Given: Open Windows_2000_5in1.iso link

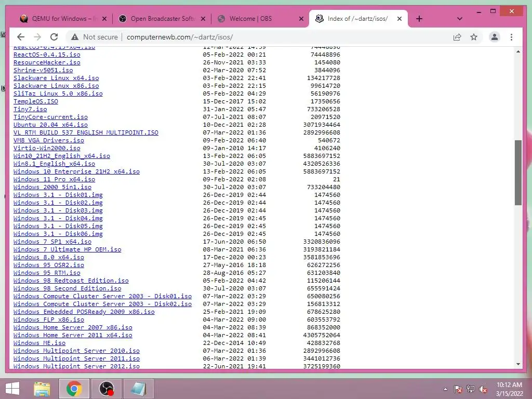Looking at the screenshot, I should 52,187.
